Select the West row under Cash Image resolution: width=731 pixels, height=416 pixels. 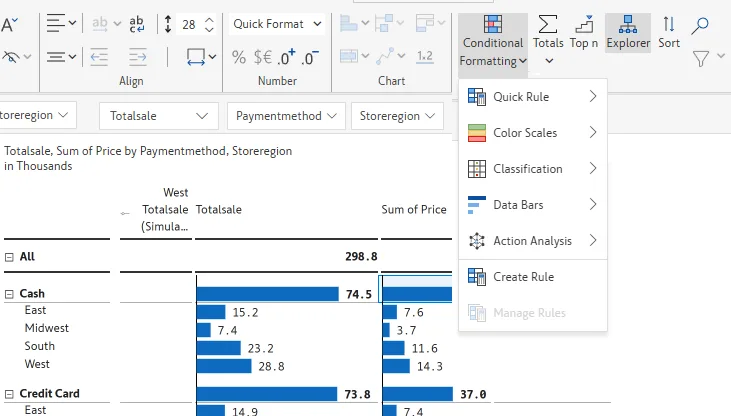[x=37, y=364]
